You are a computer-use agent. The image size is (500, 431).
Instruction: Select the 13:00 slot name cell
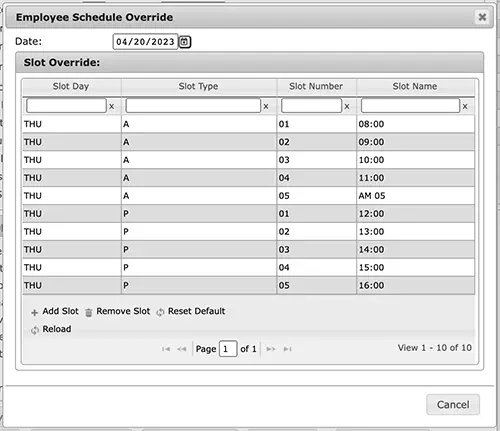(x=415, y=232)
